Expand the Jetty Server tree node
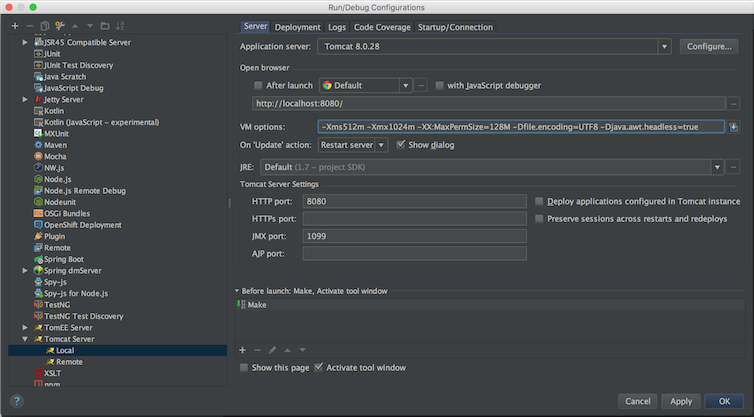Screen dimensions: 754x417 click(x=25, y=100)
